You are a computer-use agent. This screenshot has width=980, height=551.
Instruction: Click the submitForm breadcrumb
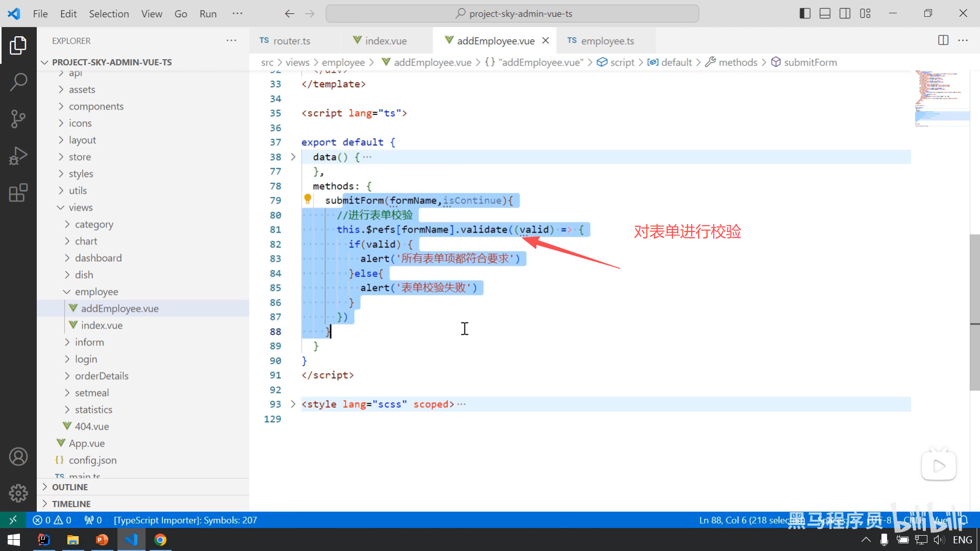coord(810,62)
